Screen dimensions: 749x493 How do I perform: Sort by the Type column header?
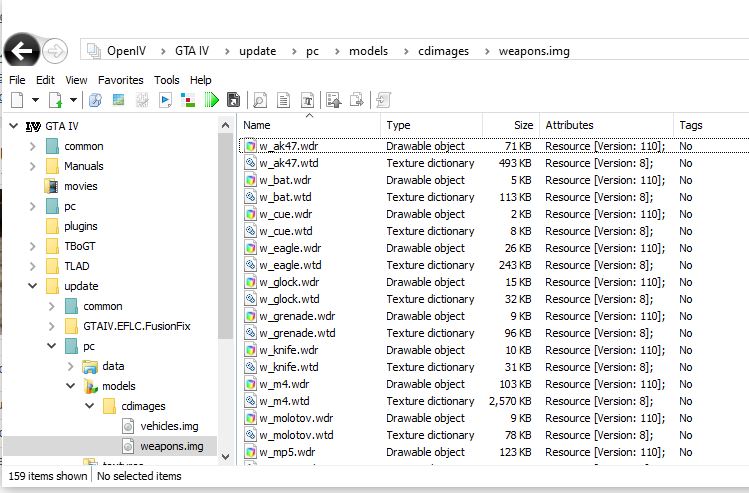431,125
